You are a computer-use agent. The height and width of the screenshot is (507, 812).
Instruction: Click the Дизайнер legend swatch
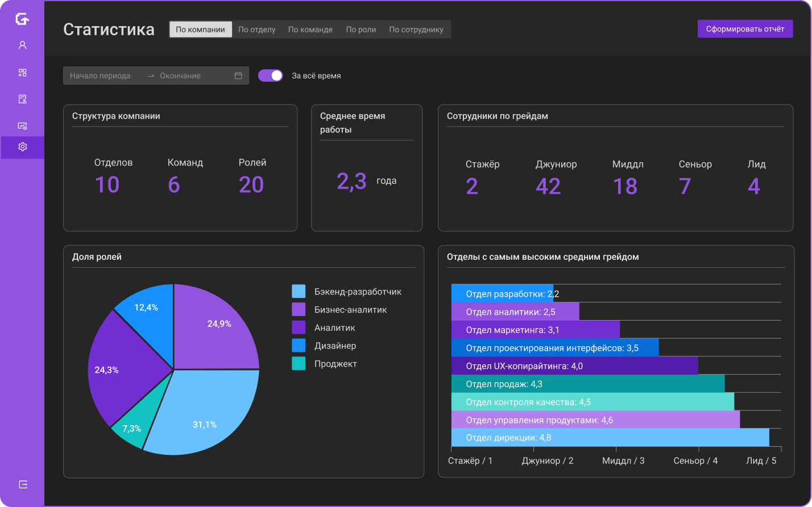coord(299,346)
